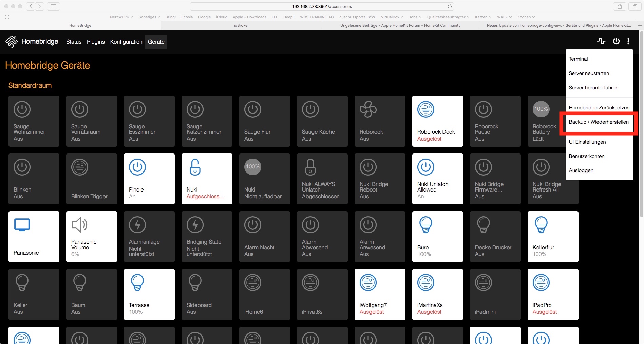
Task: Click the iWolfgang7 sensor icon
Action: coord(368,283)
